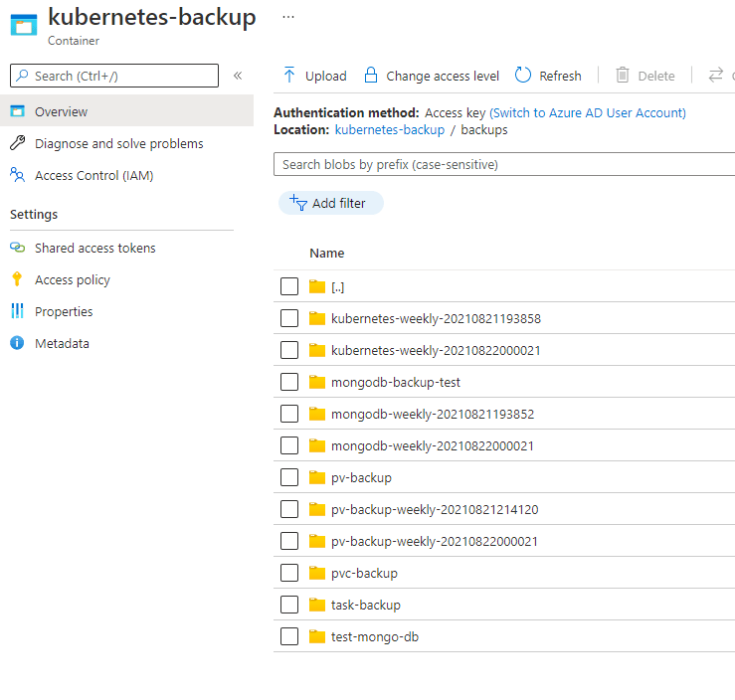Click the Properties bars icon
The height and width of the screenshot is (700, 735).
(x=17, y=310)
